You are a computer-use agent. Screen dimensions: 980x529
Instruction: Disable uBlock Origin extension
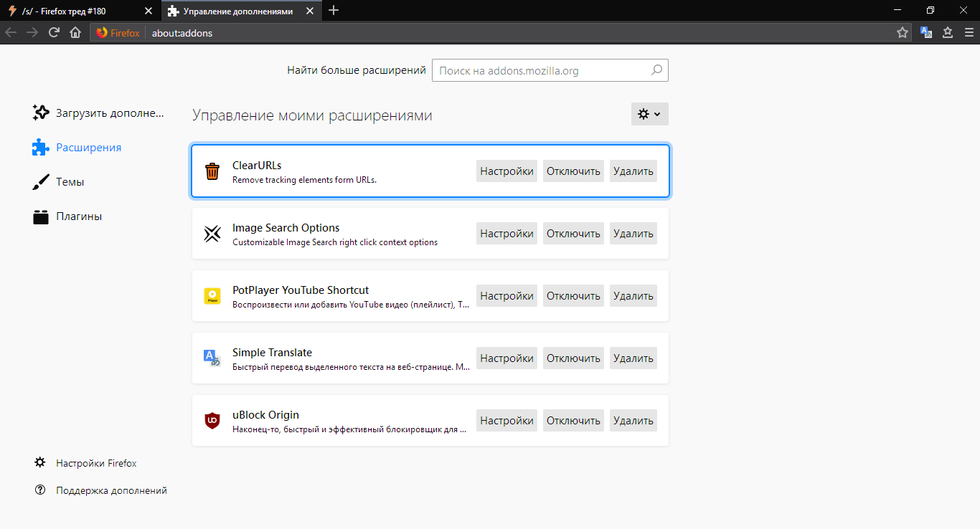pyautogui.click(x=573, y=421)
